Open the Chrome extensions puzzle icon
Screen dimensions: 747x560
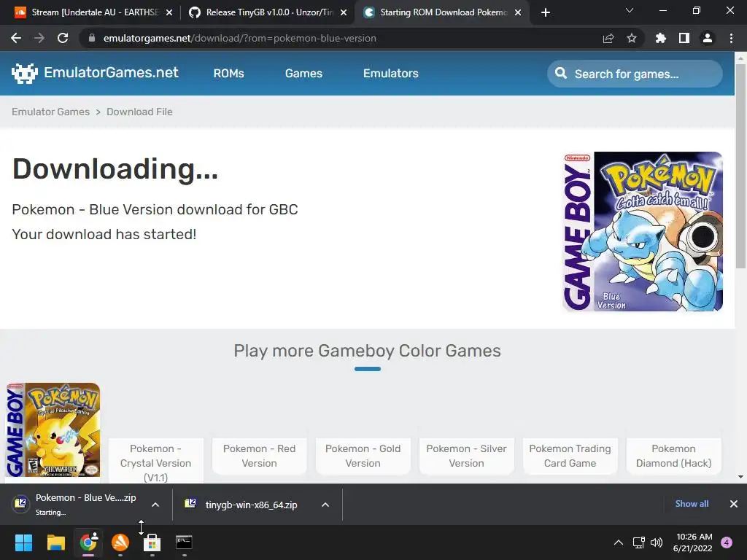[x=660, y=38]
